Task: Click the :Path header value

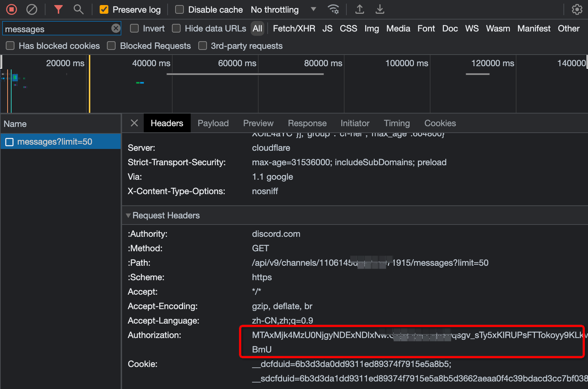Action: tap(370, 263)
